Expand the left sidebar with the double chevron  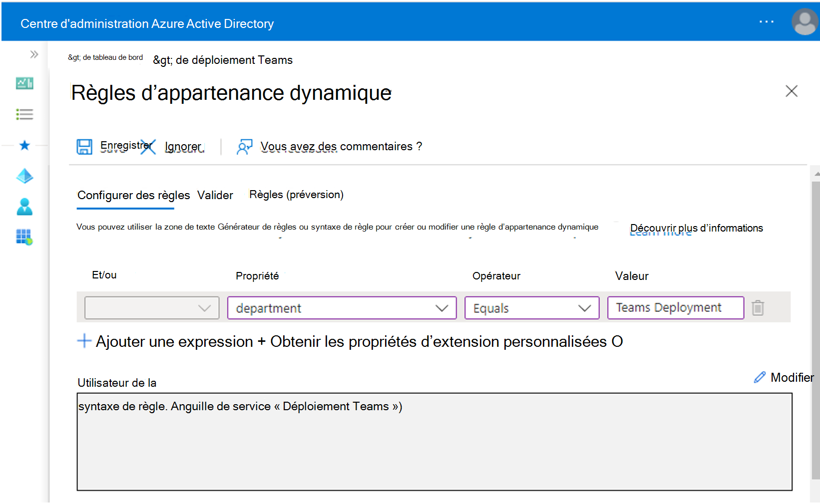(34, 54)
